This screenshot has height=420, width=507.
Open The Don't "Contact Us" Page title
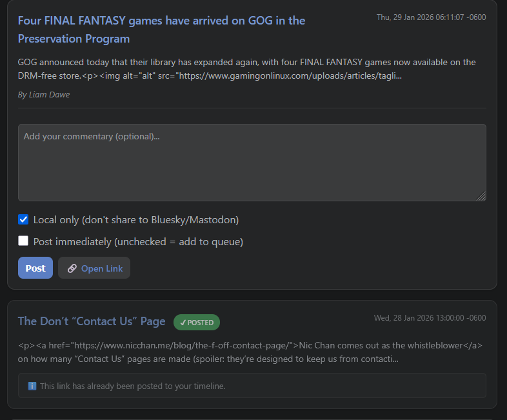pos(92,321)
